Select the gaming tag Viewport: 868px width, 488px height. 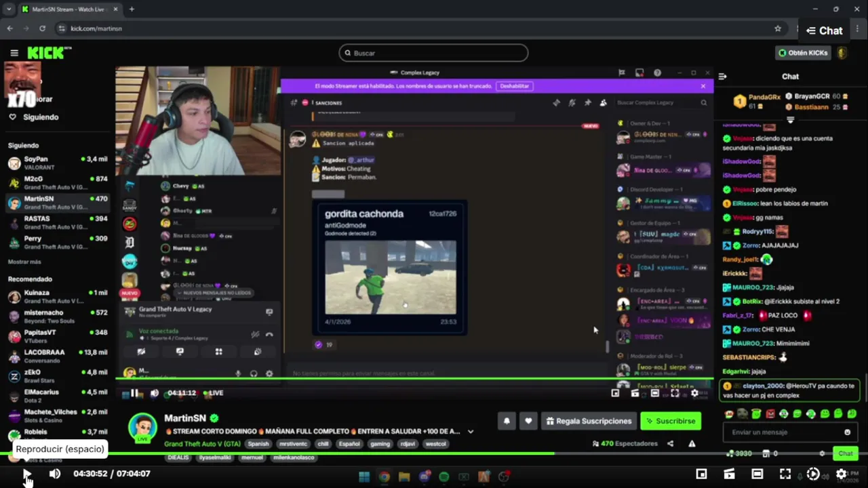(x=380, y=444)
